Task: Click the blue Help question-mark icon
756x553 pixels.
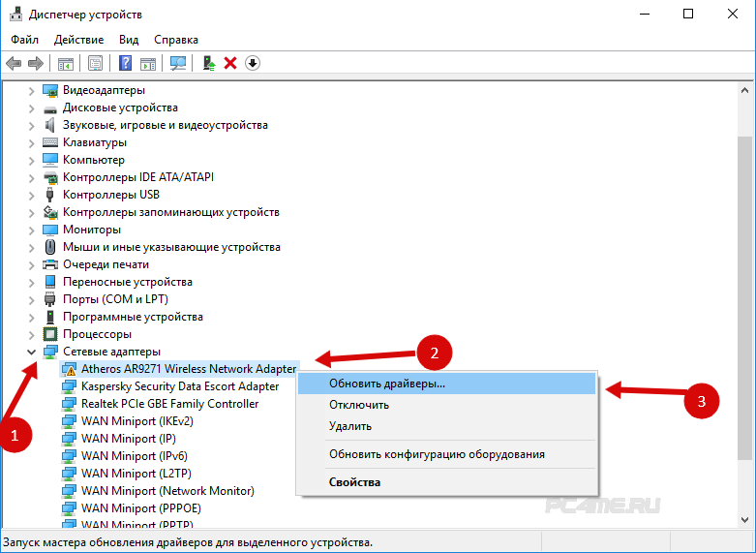Action: coord(126,63)
